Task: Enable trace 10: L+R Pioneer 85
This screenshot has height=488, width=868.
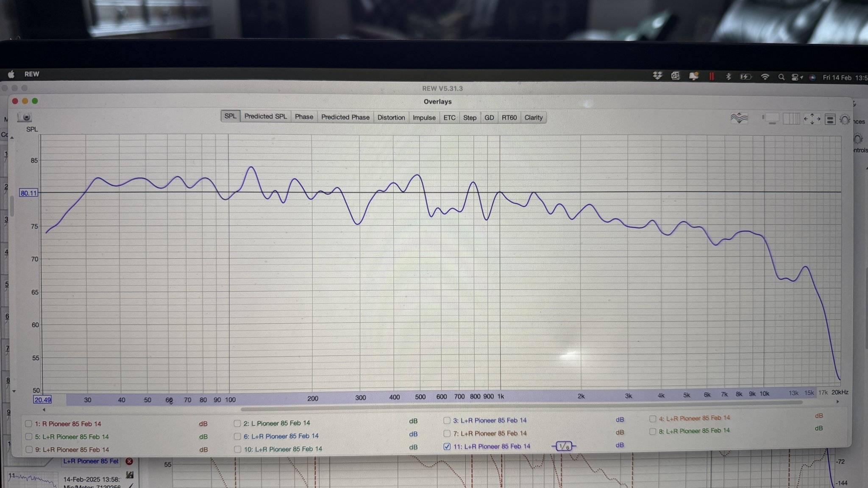Action: click(237, 449)
